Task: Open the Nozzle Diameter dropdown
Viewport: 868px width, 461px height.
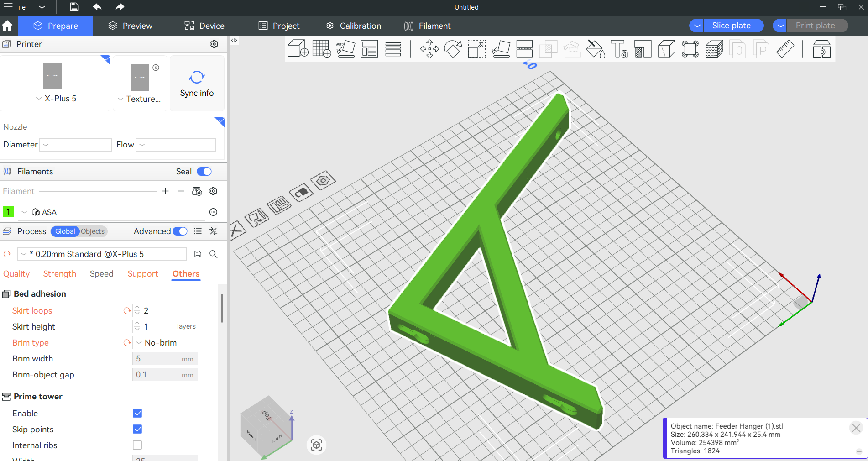Action: 75,145
